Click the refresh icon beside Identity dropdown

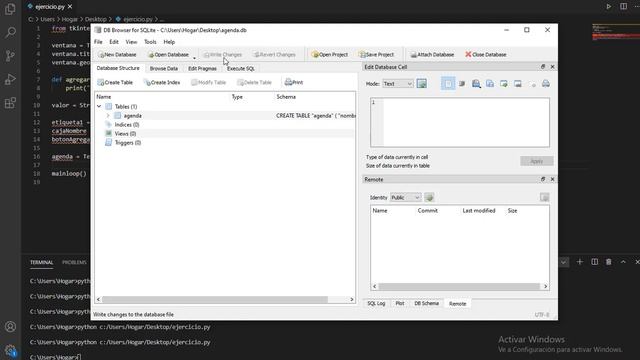click(x=429, y=198)
